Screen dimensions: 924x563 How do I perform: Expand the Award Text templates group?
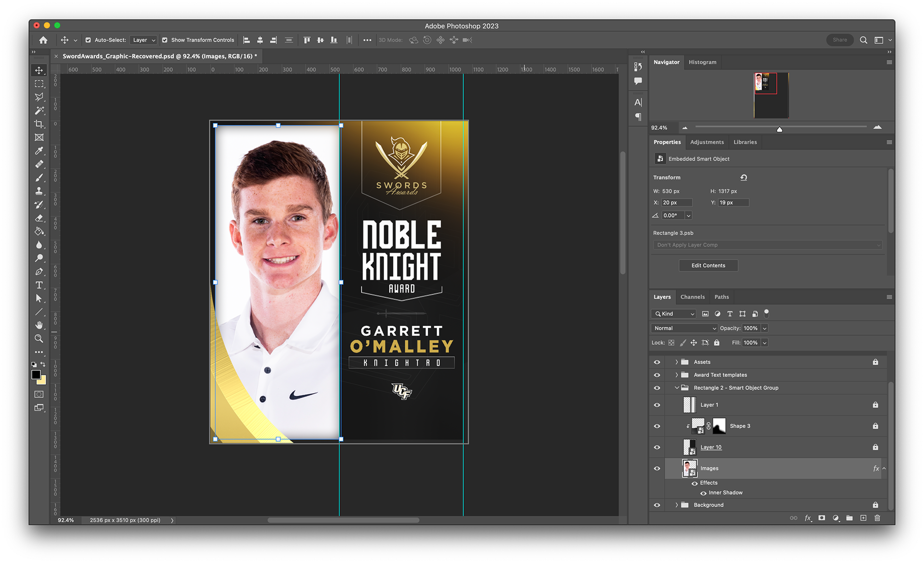(676, 375)
